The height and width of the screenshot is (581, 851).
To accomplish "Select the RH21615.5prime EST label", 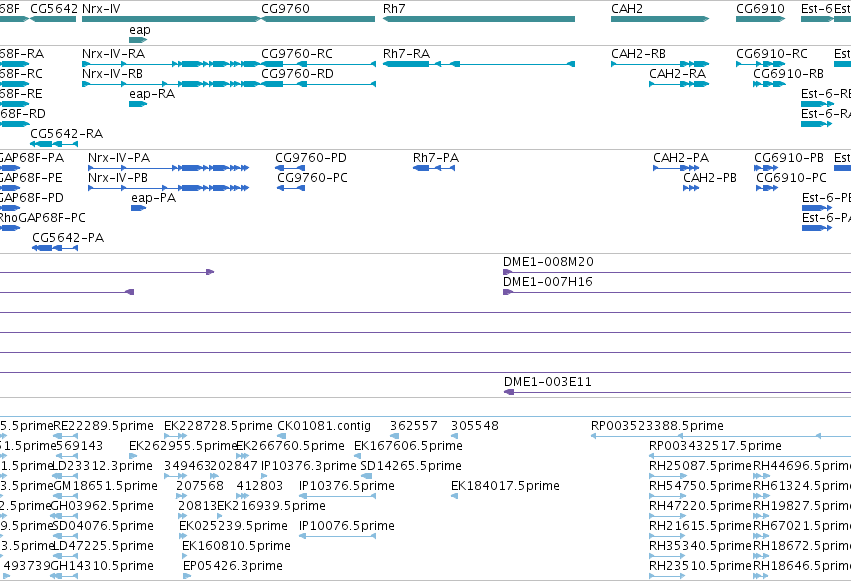I will (700, 526).
